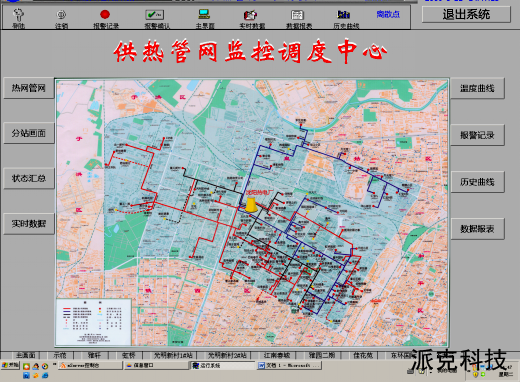
Task: Click the yellow power plant marker on map
Action: pyautogui.click(x=251, y=204)
